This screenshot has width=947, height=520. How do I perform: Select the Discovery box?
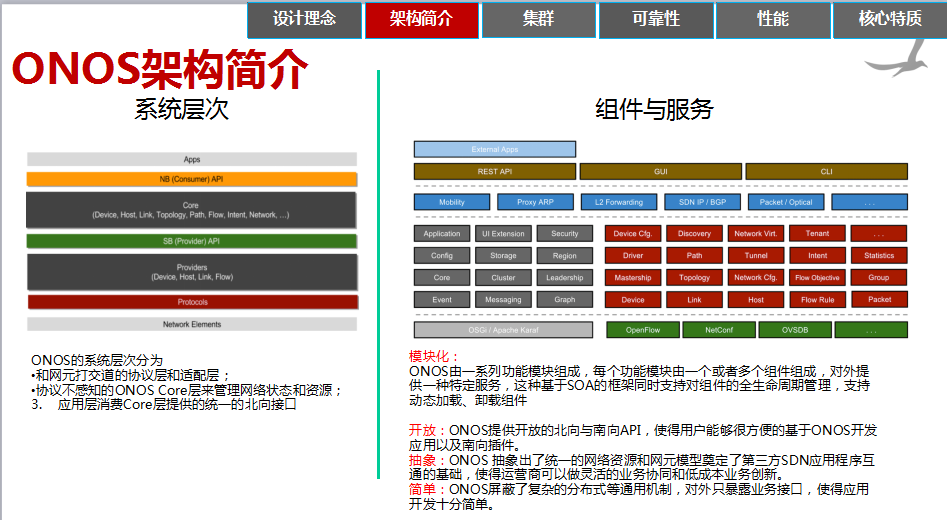[x=695, y=234]
